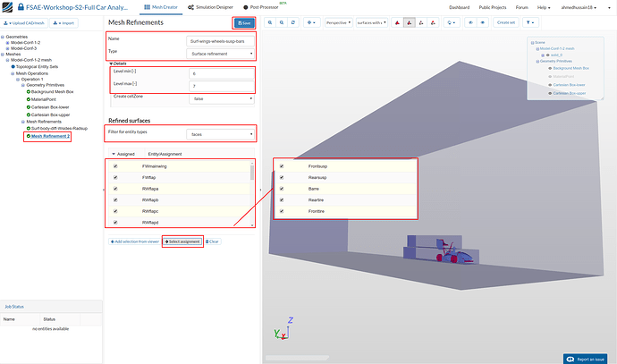Open the Perspective projection dropdown
This screenshot has width=617, height=364.
coord(338,23)
